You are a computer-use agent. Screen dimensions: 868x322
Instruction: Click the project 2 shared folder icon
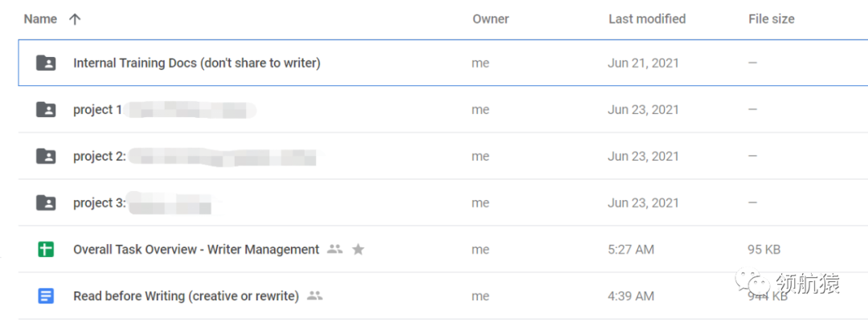pos(46,157)
